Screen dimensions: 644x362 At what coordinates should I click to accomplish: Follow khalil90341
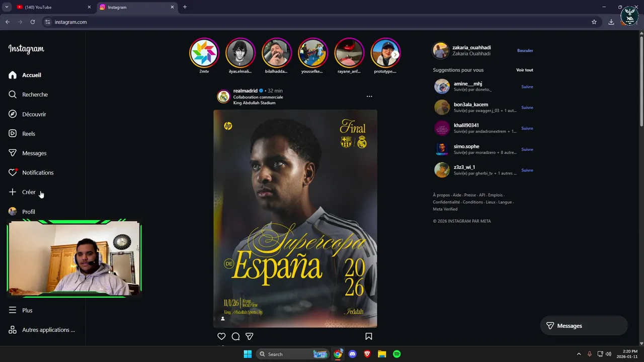coord(527,128)
